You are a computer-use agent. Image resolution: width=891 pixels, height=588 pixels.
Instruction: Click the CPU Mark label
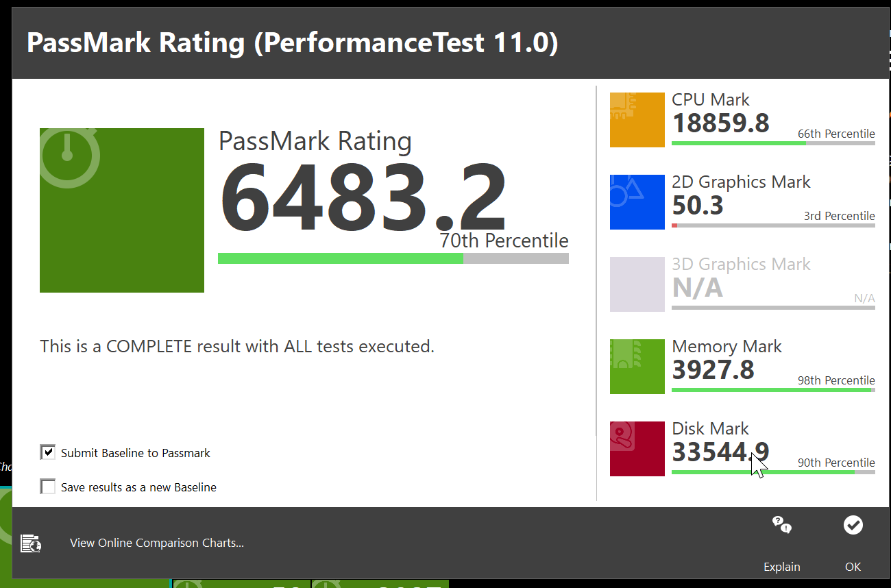click(711, 100)
